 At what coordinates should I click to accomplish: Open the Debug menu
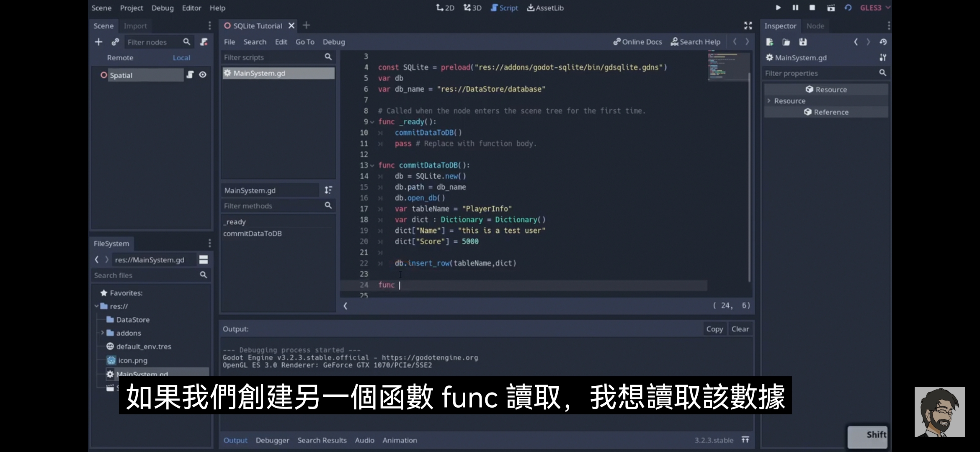click(x=162, y=8)
